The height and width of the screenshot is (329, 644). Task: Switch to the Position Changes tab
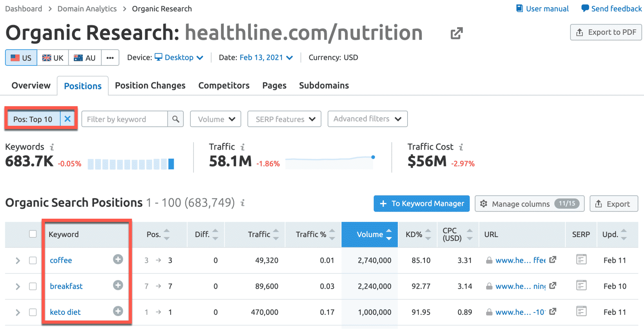[x=150, y=85]
